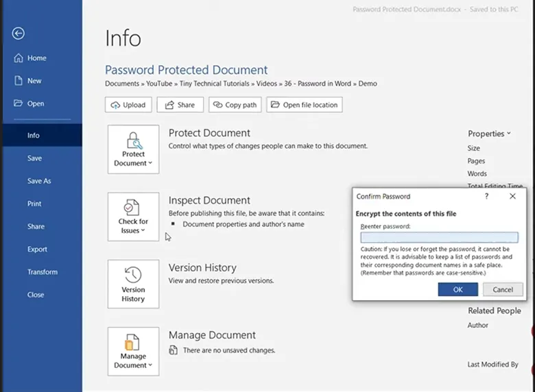The height and width of the screenshot is (392, 535).
Task: Click Save in the sidebar
Action: pyautogui.click(x=34, y=158)
